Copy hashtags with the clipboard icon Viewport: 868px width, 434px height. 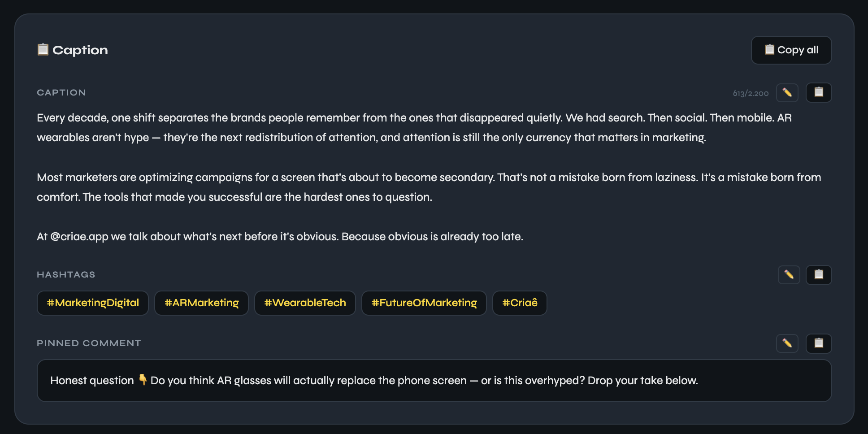click(819, 275)
